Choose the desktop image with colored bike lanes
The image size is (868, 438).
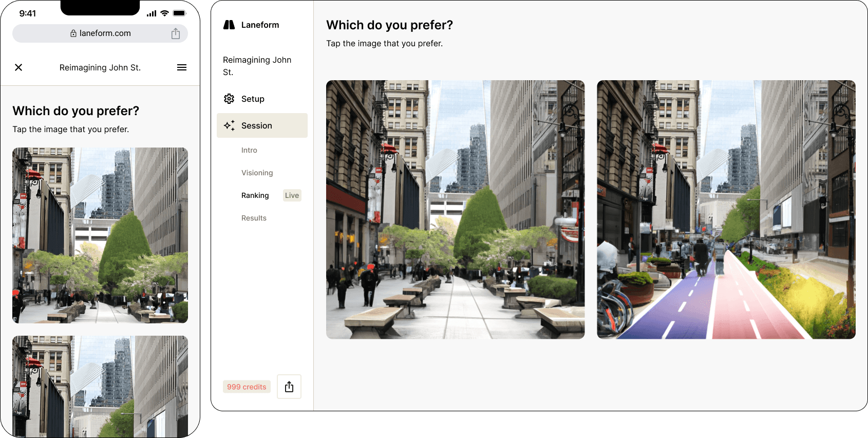tap(726, 209)
